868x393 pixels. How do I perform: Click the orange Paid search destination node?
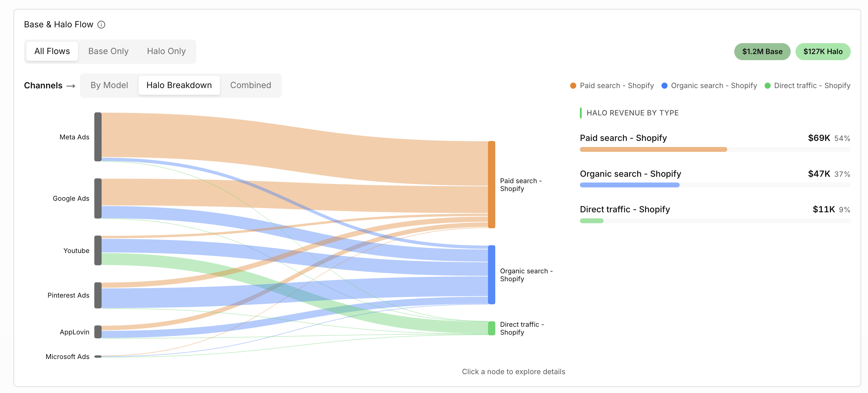point(492,185)
